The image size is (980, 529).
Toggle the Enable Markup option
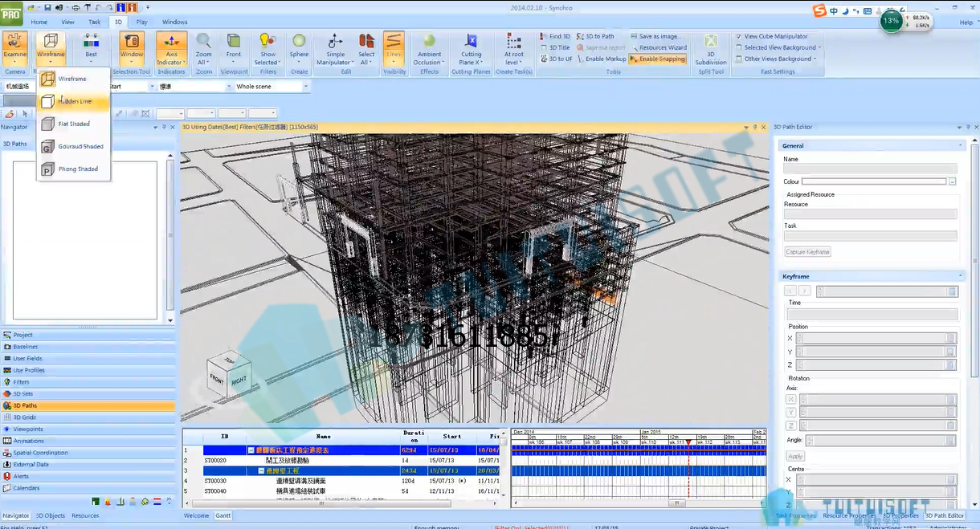pyautogui.click(x=601, y=59)
